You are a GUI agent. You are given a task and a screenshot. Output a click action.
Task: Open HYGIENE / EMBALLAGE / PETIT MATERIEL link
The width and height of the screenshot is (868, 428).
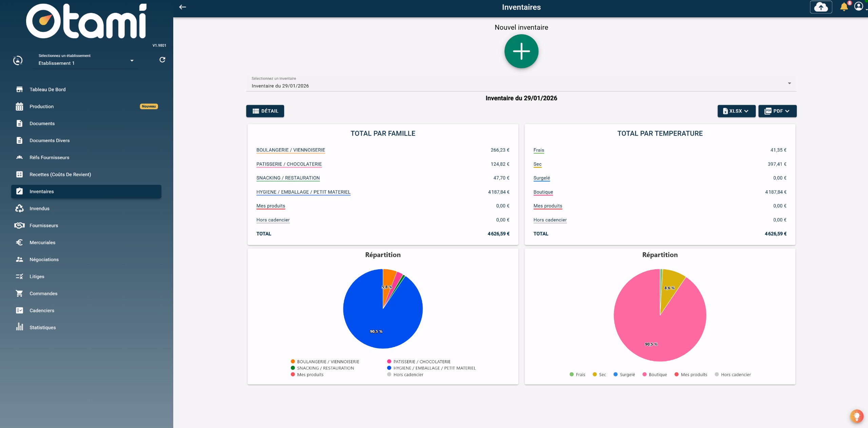[303, 192]
